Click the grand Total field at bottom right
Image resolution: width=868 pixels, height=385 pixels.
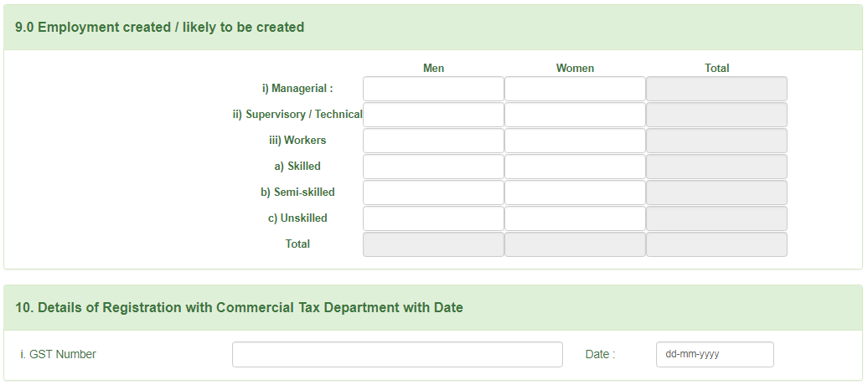coord(716,244)
